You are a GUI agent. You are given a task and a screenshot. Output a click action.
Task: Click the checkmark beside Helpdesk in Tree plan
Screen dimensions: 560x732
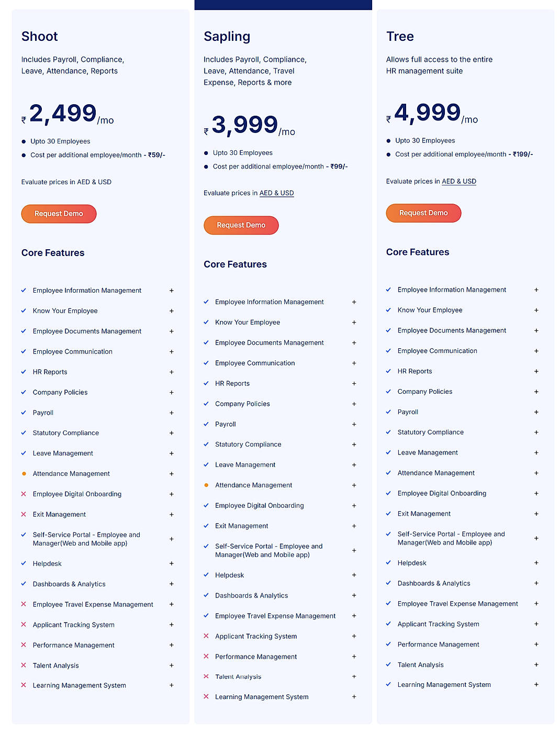click(x=388, y=563)
